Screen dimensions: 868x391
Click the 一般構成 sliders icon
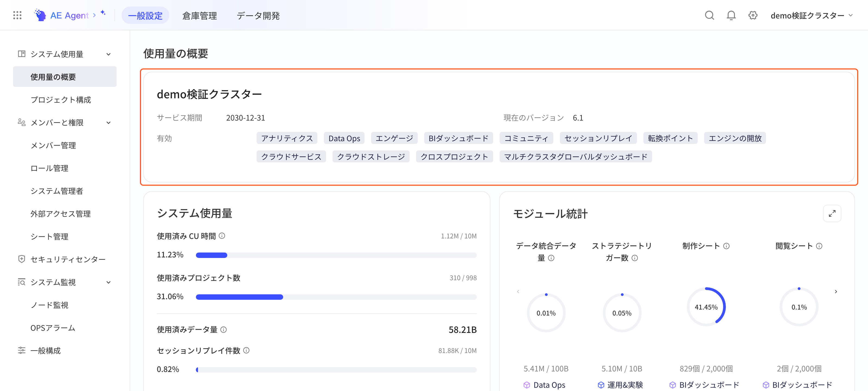[x=22, y=351]
